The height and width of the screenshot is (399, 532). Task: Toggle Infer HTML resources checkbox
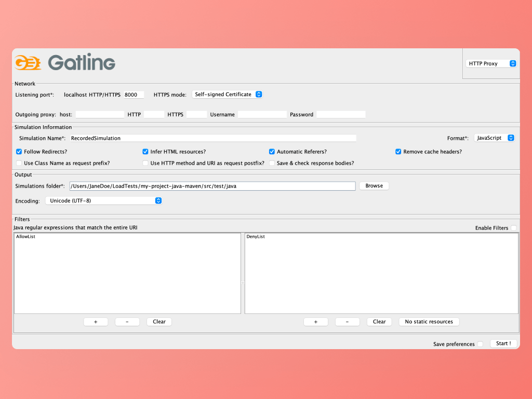tap(145, 152)
